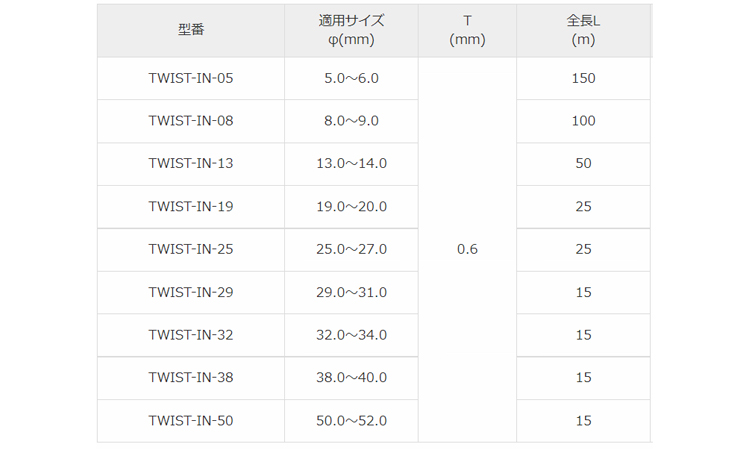Click the 150 total length cell
The image size is (750, 450).
click(583, 78)
